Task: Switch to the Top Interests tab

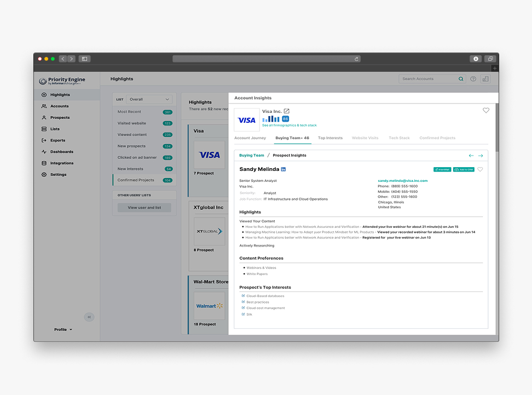Action: [330, 138]
